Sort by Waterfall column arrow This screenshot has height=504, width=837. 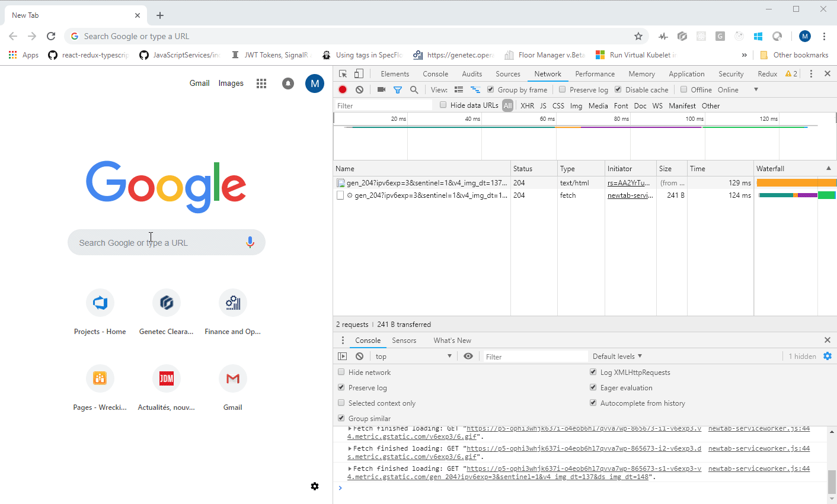[829, 169]
